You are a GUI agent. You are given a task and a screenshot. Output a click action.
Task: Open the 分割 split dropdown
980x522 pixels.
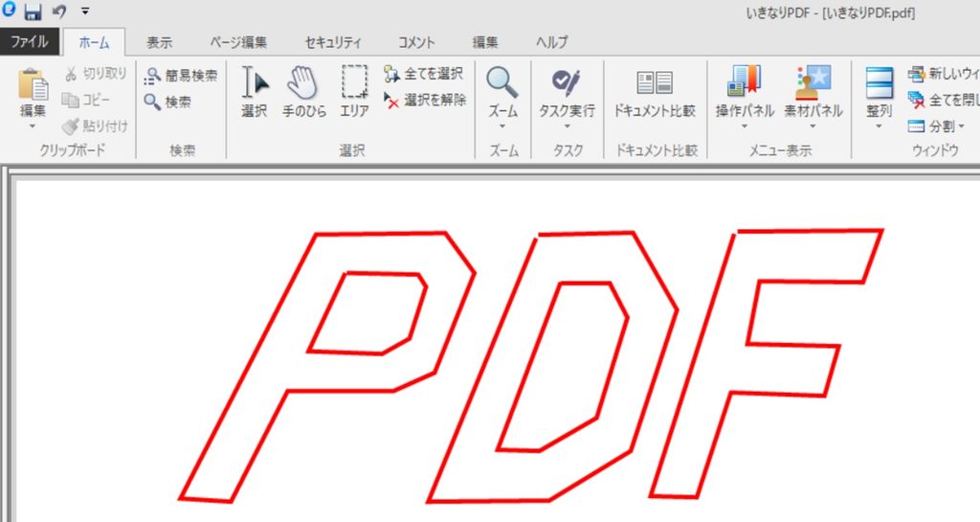coord(936,126)
